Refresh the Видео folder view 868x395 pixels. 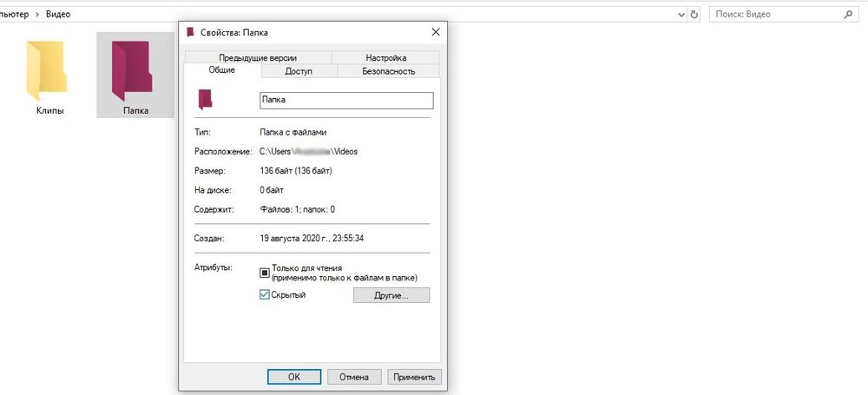tap(694, 14)
